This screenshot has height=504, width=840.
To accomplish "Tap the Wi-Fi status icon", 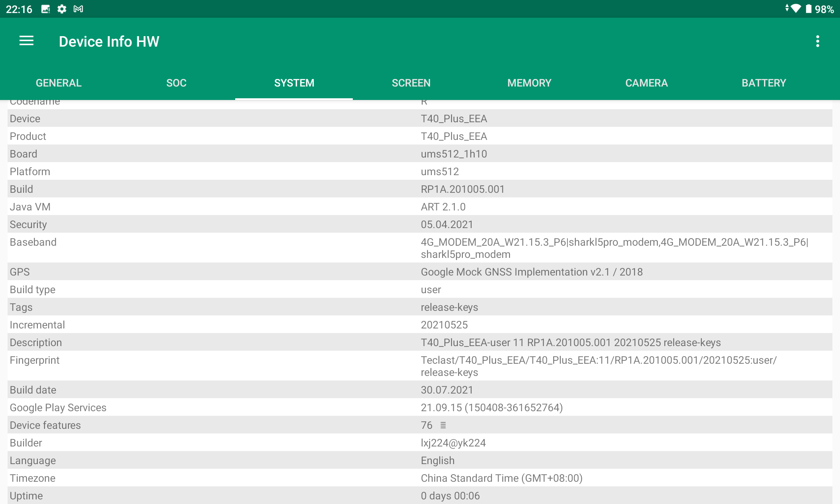I will [x=795, y=9].
